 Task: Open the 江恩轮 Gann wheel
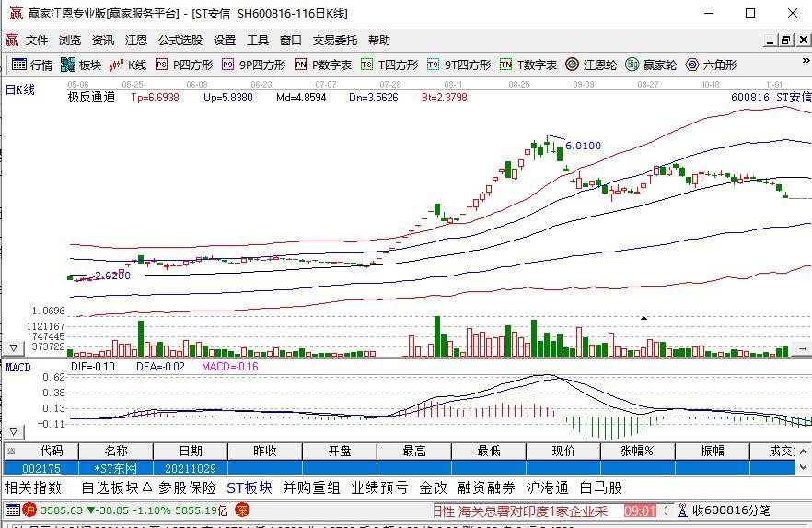click(591, 65)
